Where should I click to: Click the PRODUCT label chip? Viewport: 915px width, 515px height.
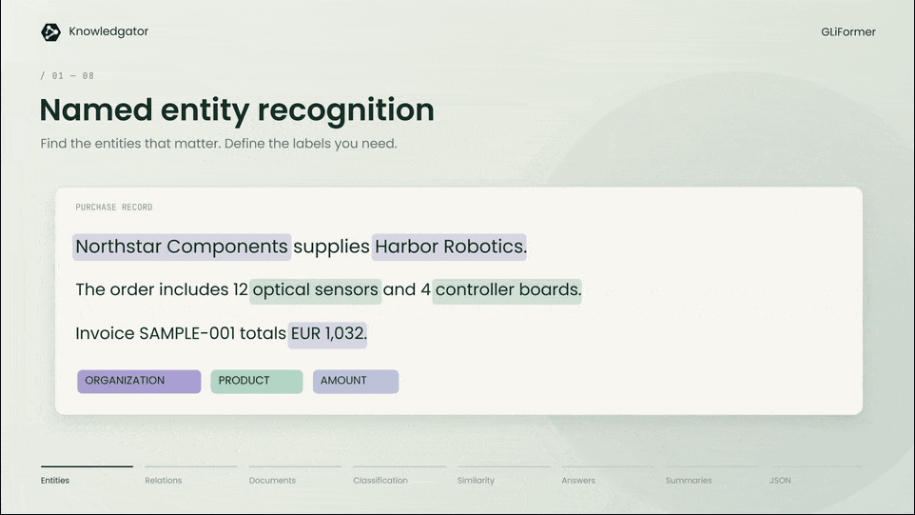(257, 381)
